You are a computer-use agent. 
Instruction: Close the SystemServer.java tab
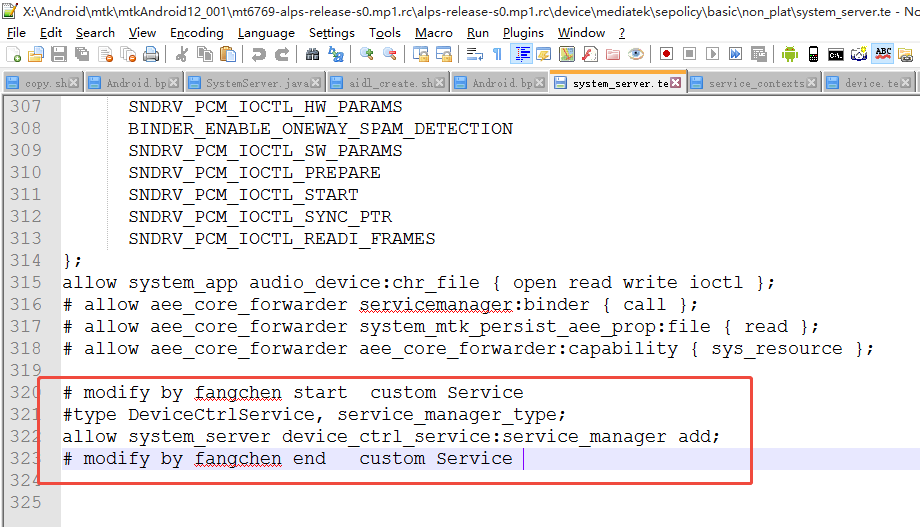click(316, 83)
